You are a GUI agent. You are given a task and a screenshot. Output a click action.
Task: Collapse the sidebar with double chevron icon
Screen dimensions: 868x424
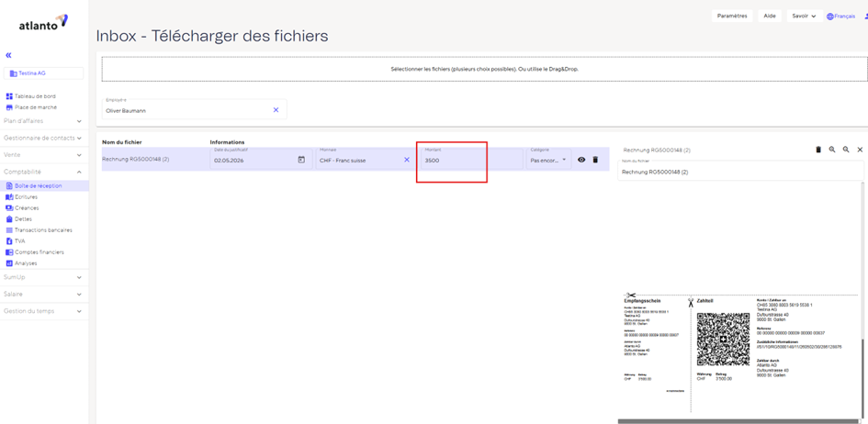[8, 55]
